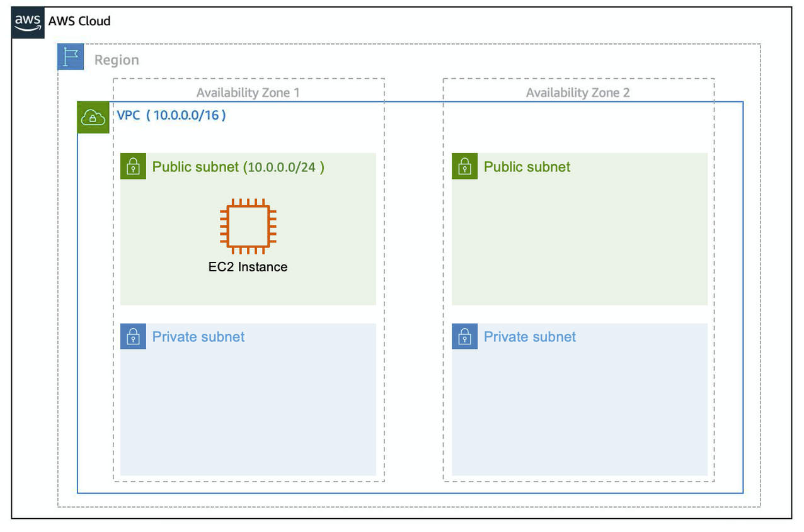804x532 pixels.
Task: Select the EC2 Instance text label
Action: 248,267
